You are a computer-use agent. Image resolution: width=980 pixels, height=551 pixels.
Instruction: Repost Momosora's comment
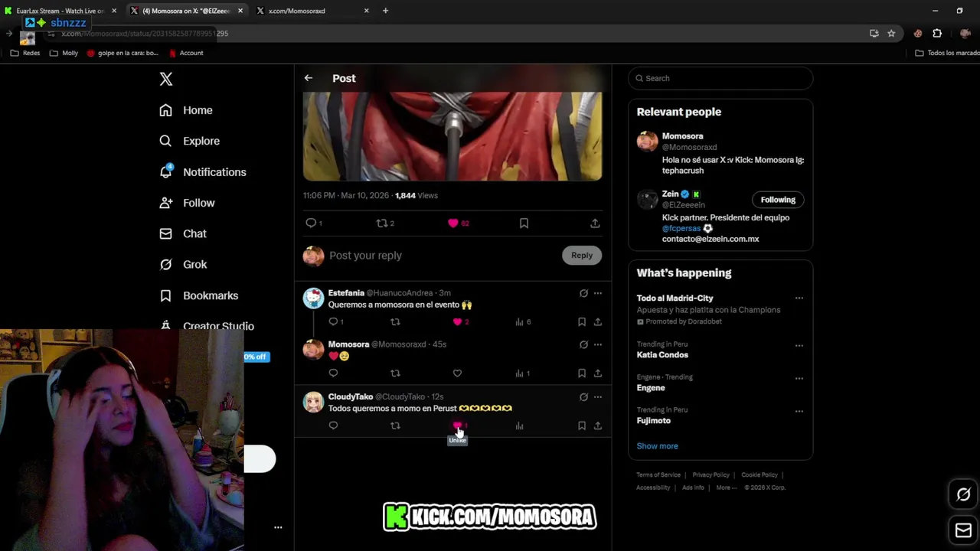pyautogui.click(x=395, y=373)
